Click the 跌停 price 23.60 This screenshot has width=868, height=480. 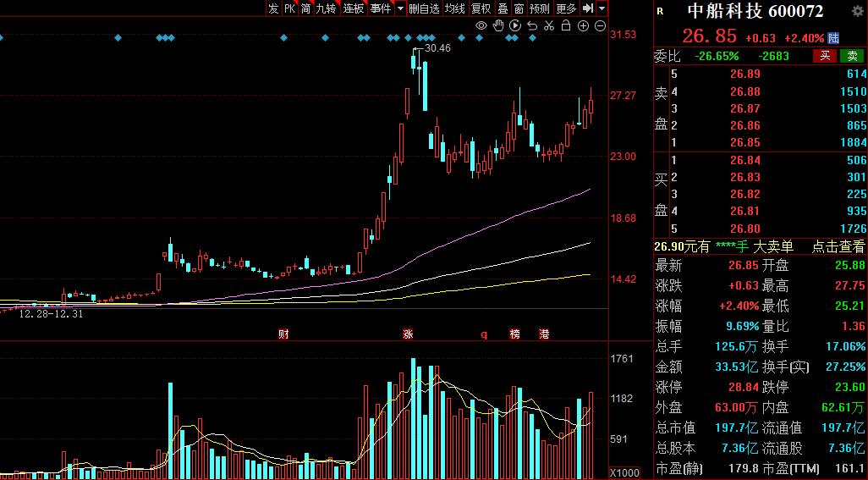click(849, 387)
